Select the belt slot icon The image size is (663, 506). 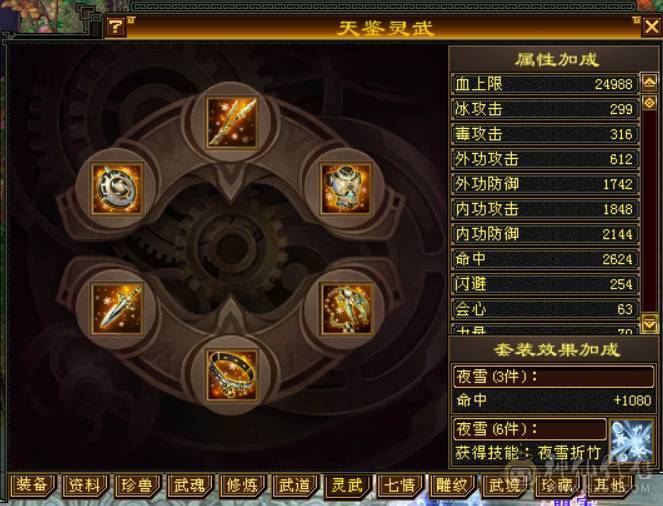pyautogui.click(x=232, y=375)
